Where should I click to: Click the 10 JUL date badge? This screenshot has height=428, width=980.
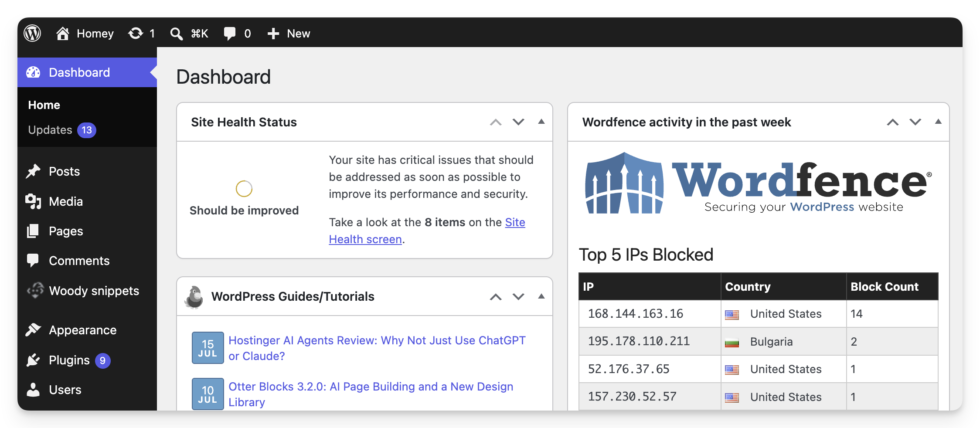point(208,394)
